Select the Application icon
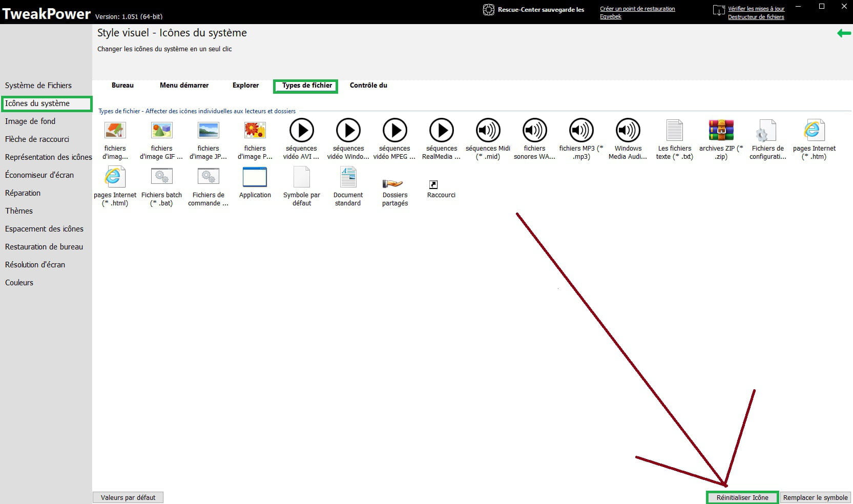 255,177
